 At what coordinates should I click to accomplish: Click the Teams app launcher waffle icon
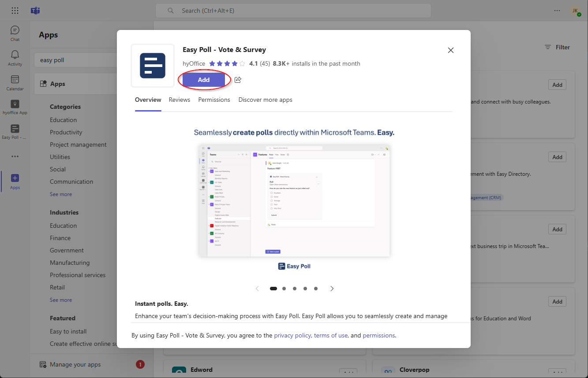pos(15,11)
